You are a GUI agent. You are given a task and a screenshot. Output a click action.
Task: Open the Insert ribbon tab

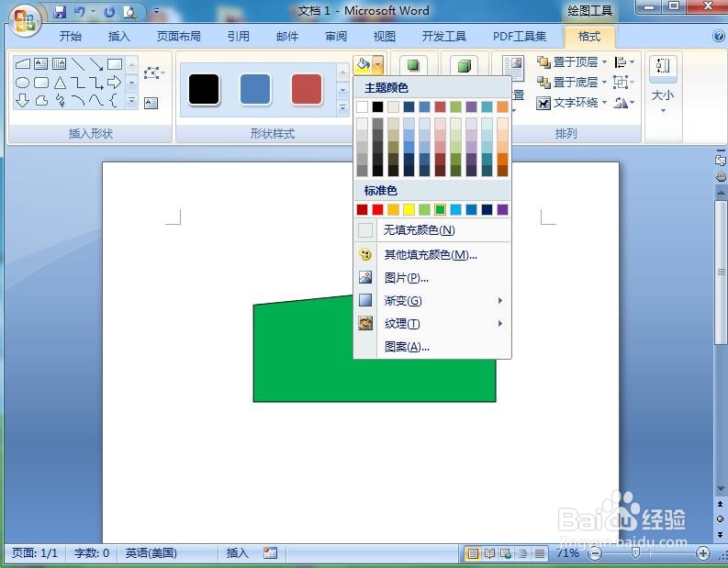118,36
